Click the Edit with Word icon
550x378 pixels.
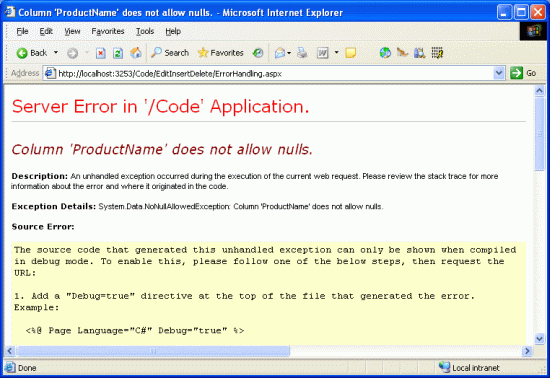(x=322, y=53)
